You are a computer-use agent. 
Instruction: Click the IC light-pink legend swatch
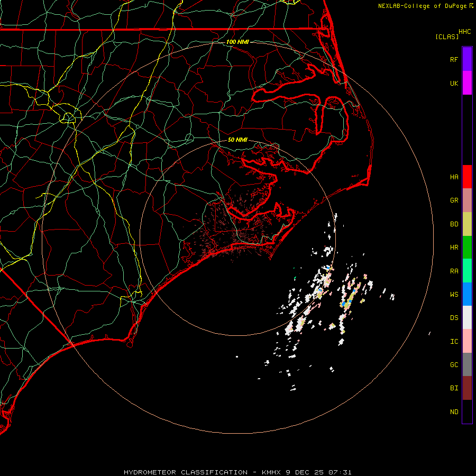point(467,341)
